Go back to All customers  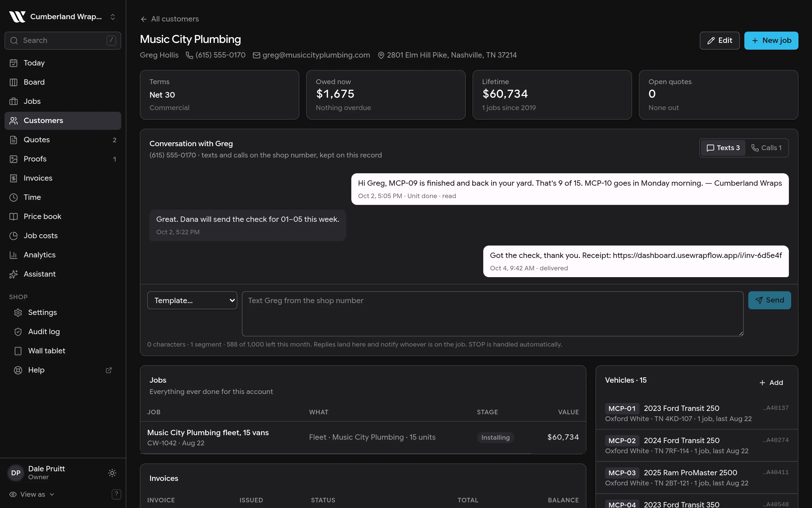[x=169, y=19]
